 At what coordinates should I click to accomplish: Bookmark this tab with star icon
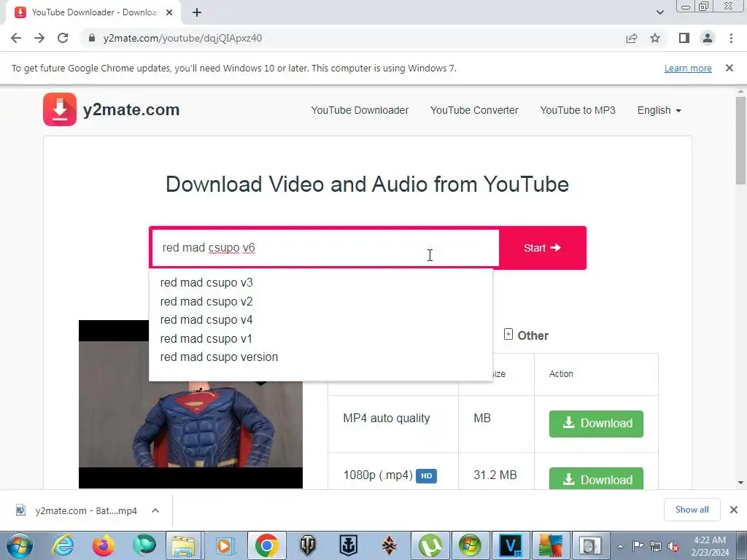pos(655,38)
